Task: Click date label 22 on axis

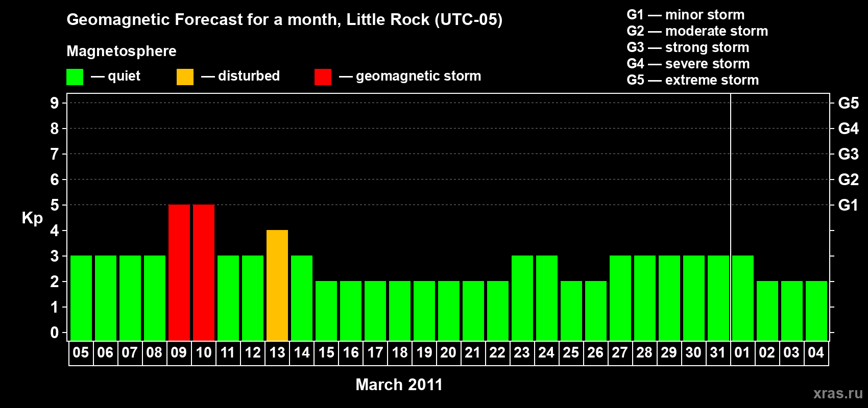Action: tap(497, 352)
